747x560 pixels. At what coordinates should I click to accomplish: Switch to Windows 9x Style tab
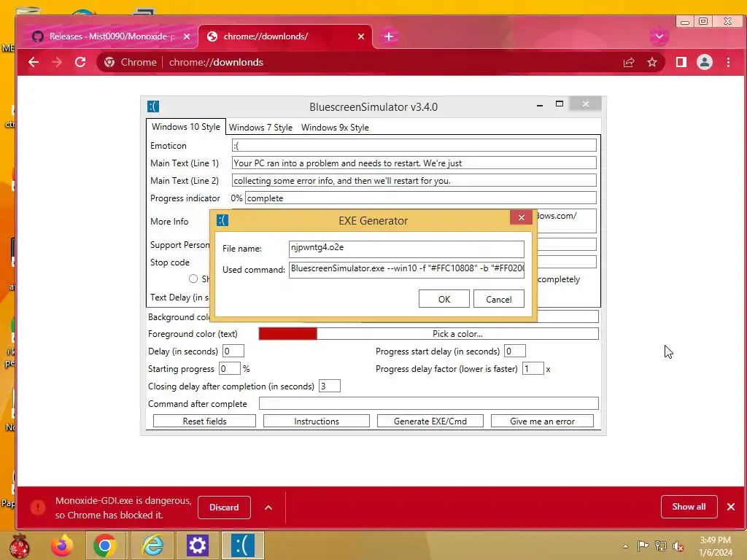pyautogui.click(x=335, y=128)
